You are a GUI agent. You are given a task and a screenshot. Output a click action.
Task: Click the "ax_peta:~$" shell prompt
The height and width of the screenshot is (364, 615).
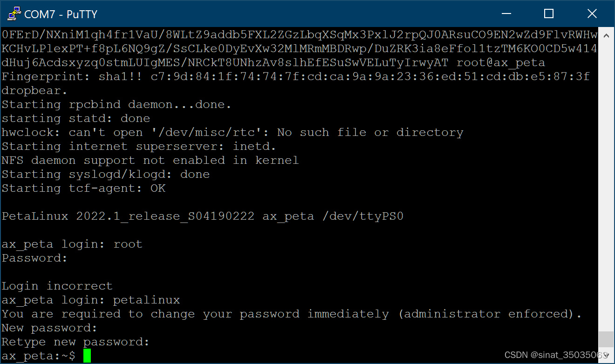click(x=37, y=355)
